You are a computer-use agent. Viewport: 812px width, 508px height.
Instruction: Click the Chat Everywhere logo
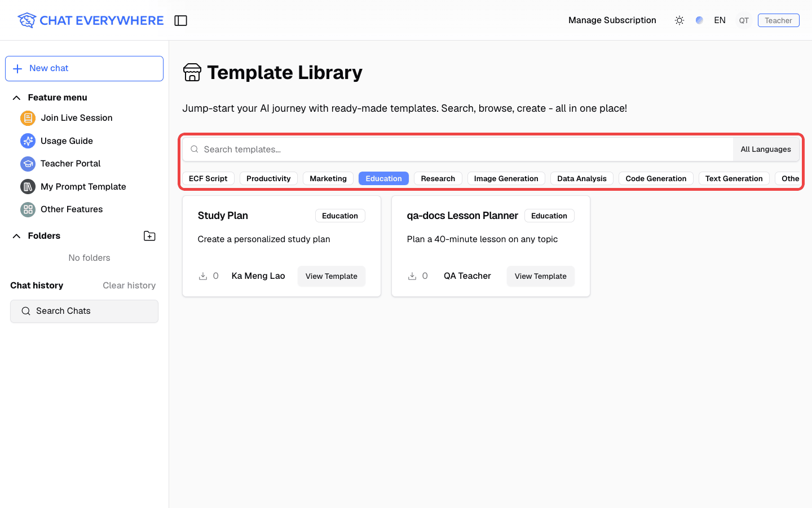pos(90,20)
